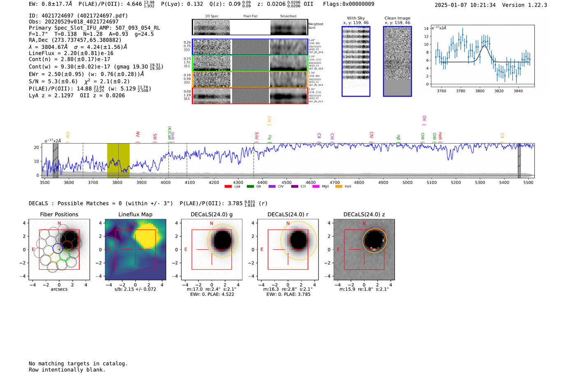576x392 pixels.
Task: Click the EWr: 0, PLAE: 4.522 caption
Action: (x=212, y=295)
